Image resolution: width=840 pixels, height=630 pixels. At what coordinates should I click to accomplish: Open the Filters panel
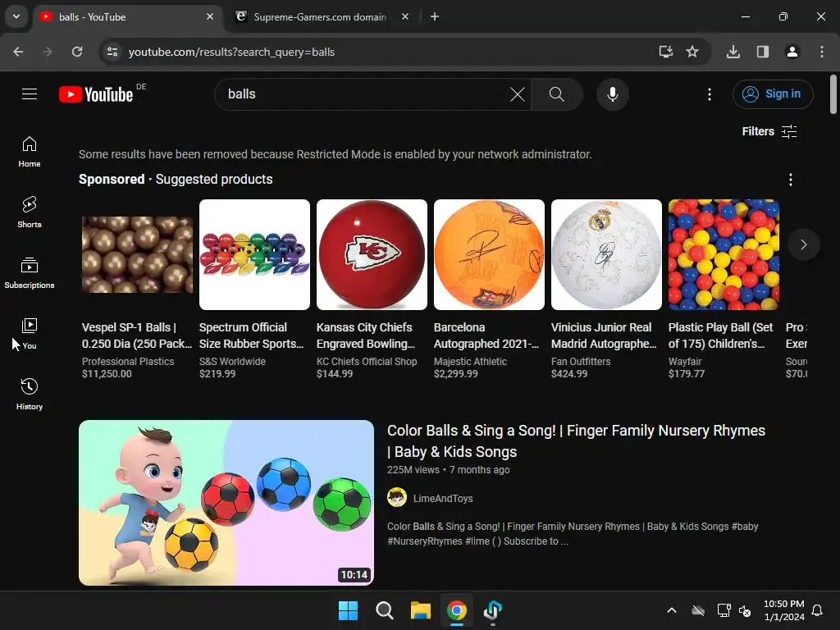tap(769, 131)
